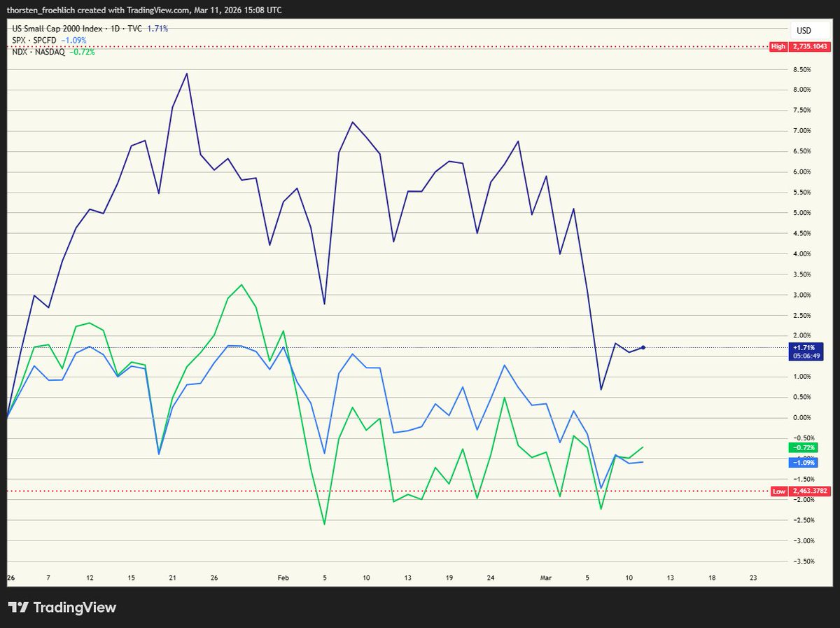Click the TradingView logo
The height and width of the screenshot is (628, 840).
(62, 608)
